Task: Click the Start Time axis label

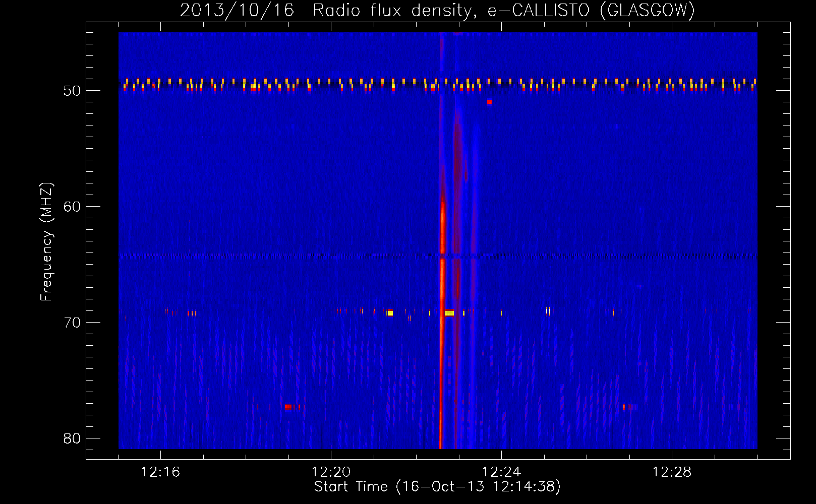Action: (437, 487)
